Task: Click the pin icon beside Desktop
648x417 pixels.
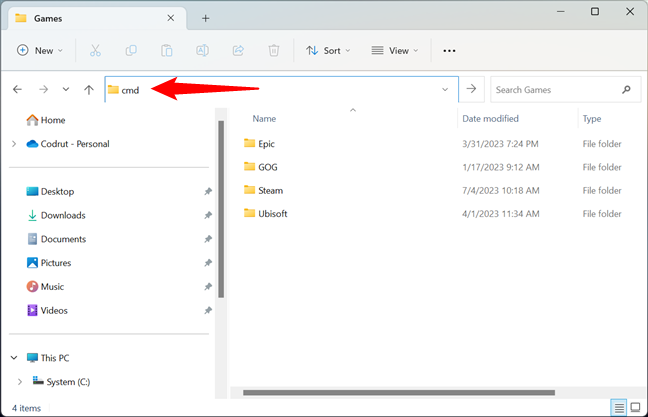Action: pyautogui.click(x=208, y=191)
